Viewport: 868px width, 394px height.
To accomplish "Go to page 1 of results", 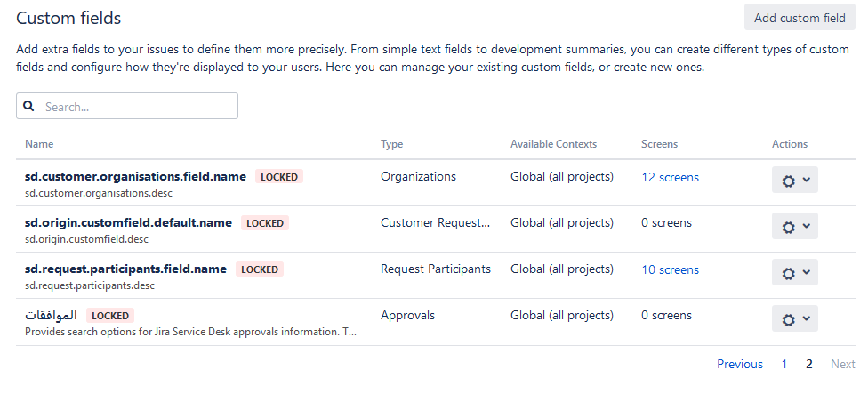I will point(784,364).
